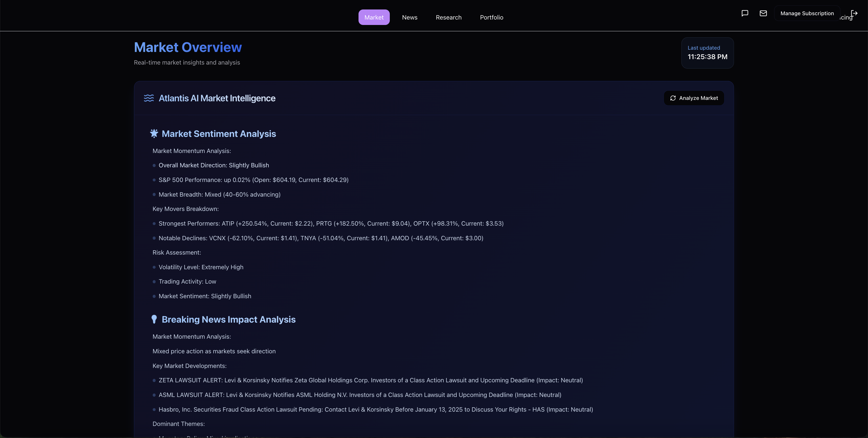The image size is (868, 438).
Task: Select the ASML LAWSUIT ALERT news item
Action: pos(360,395)
